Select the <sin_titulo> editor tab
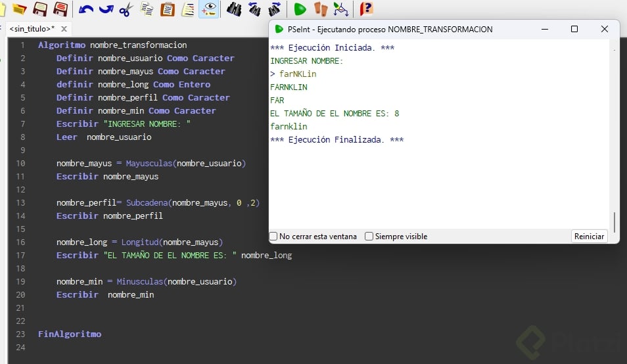The height and width of the screenshot is (364, 627). [x=32, y=29]
